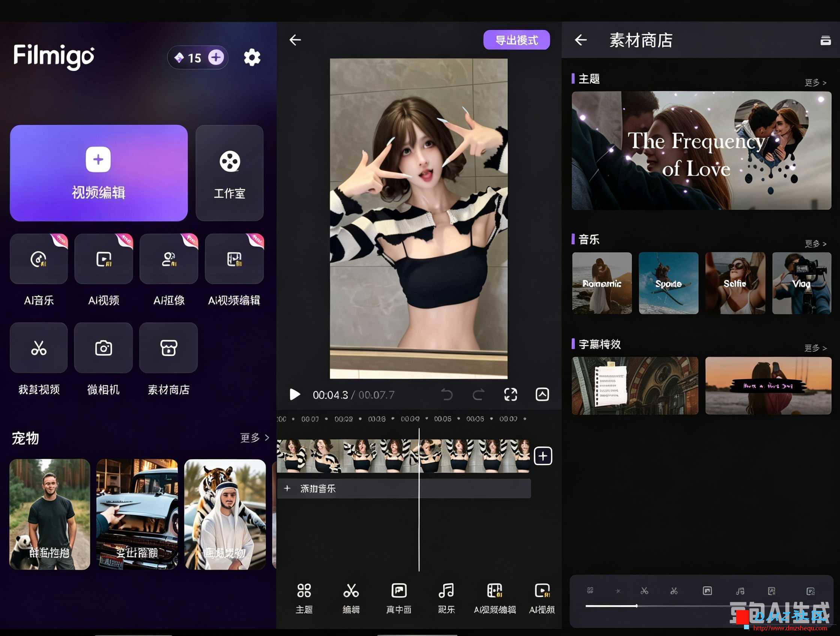The height and width of the screenshot is (636, 840).
Task: Play the video preview
Action: click(294, 394)
